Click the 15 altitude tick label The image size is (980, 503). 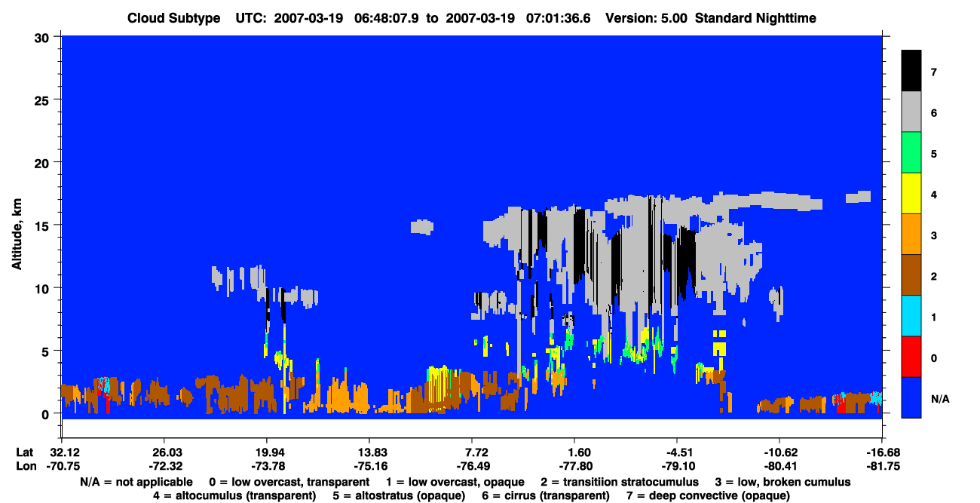tap(44, 225)
